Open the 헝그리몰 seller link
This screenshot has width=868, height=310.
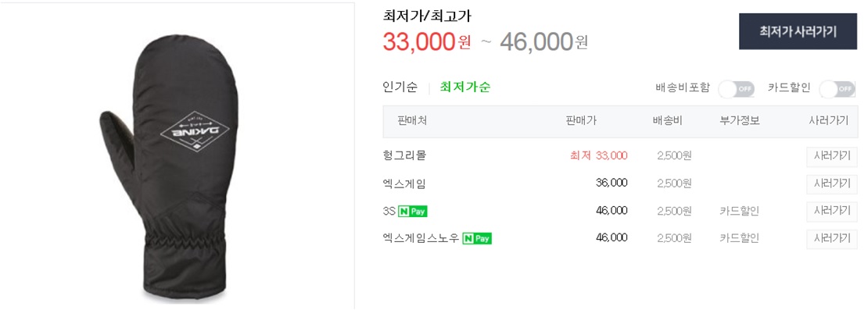pyautogui.click(x=404, y=156)
